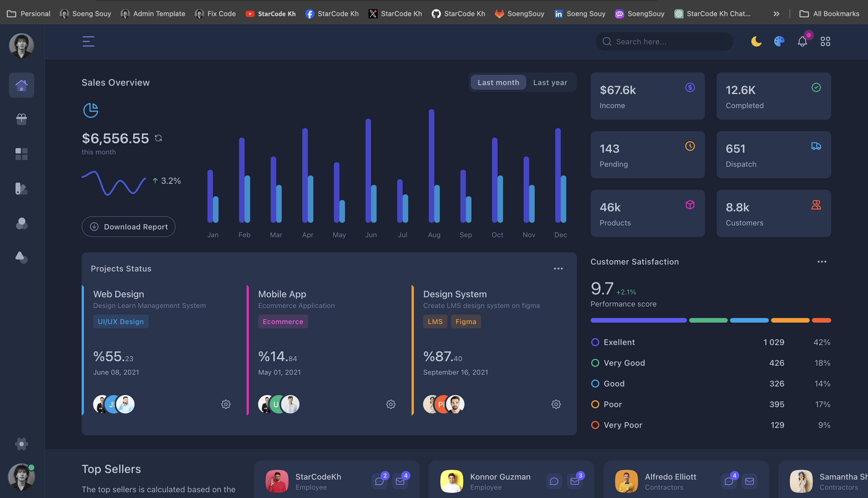Click the Completed checkmark icon

pyautogui.click(x=816, y=88)
